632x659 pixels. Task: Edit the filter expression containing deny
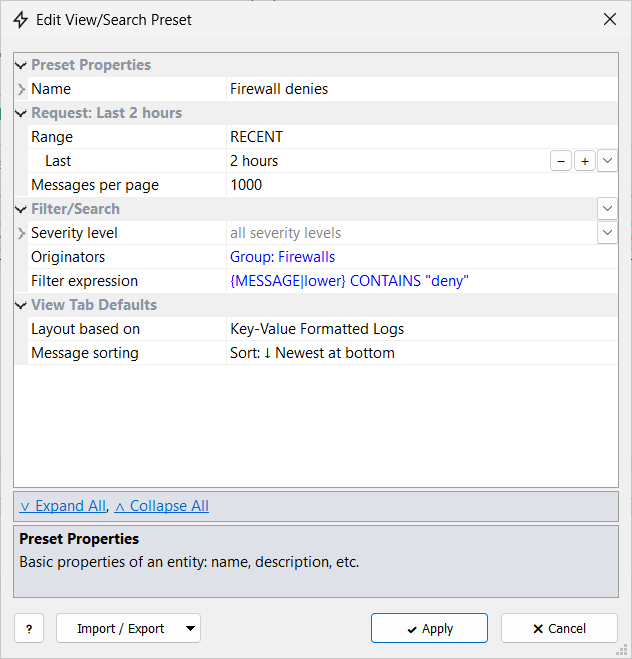click(x=349, y=281)
